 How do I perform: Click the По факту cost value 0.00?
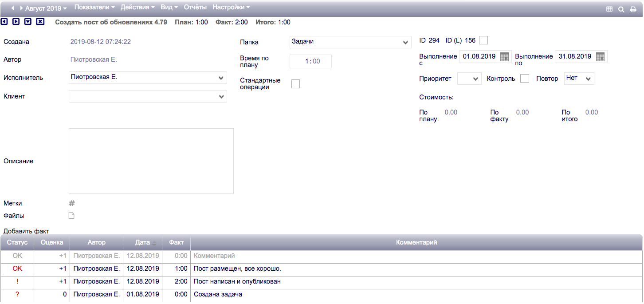(522, 112)
